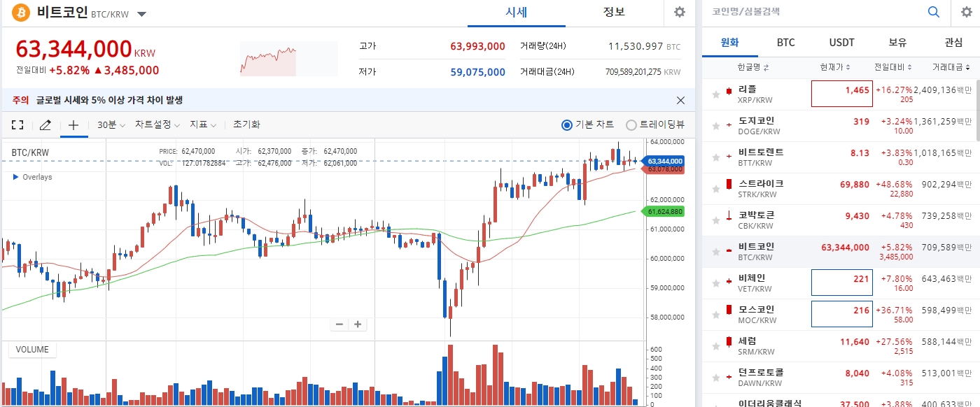Open the 차트설정 dropdown
The image size is (980, 407).
point(157,124)
